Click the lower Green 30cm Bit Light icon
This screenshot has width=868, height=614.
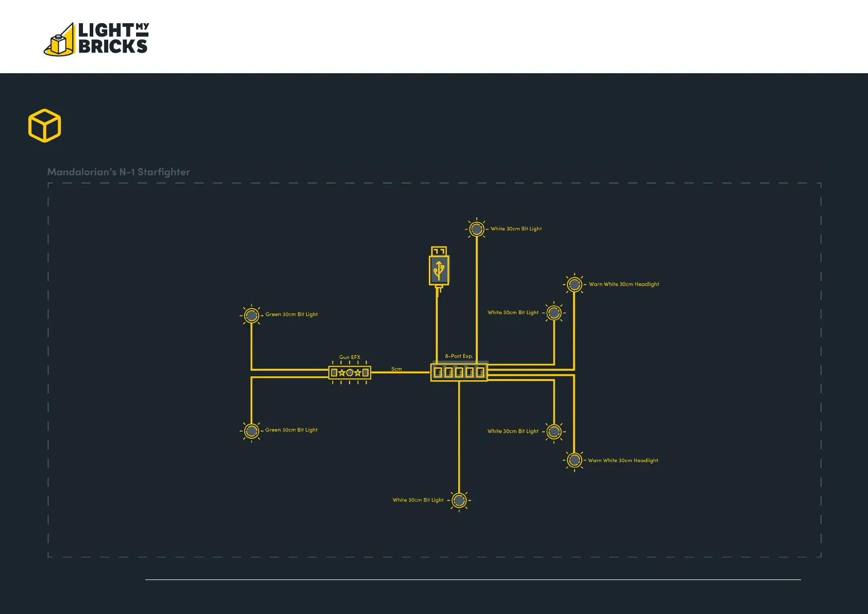pyautogui.click(x=252, y=430)
